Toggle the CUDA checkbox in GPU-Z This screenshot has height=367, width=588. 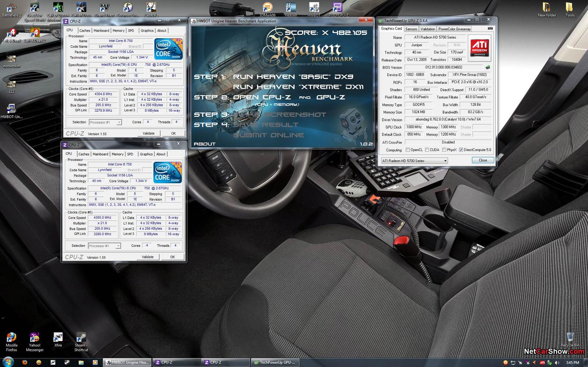click(x=427, y=150)
